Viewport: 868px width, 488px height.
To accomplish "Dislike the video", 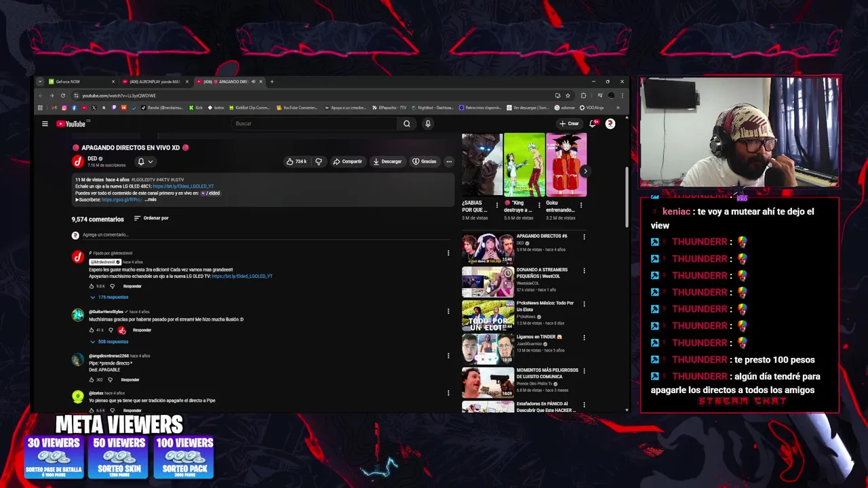I will (x=318, y=161).
